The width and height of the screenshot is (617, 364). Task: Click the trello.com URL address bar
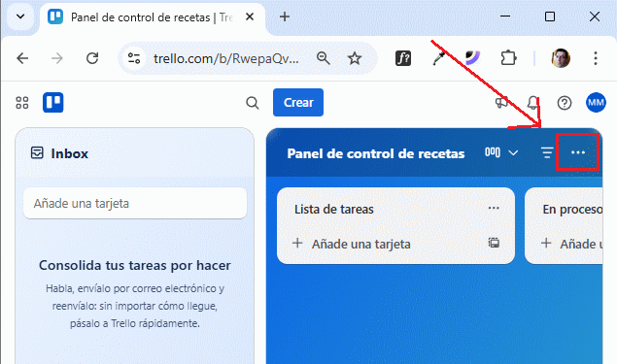coord(225,58)
